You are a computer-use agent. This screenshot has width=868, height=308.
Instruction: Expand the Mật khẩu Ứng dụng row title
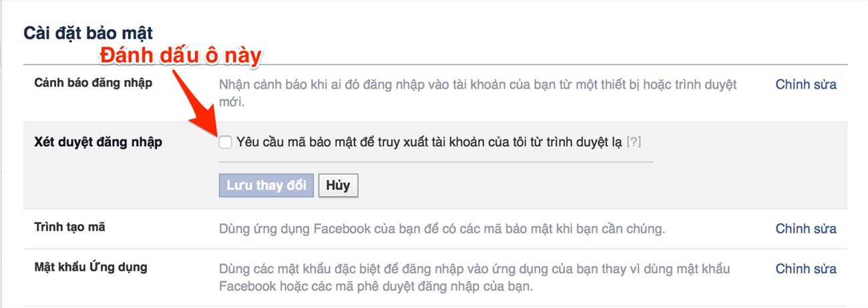pyautogui.click(x=91, y=268)
